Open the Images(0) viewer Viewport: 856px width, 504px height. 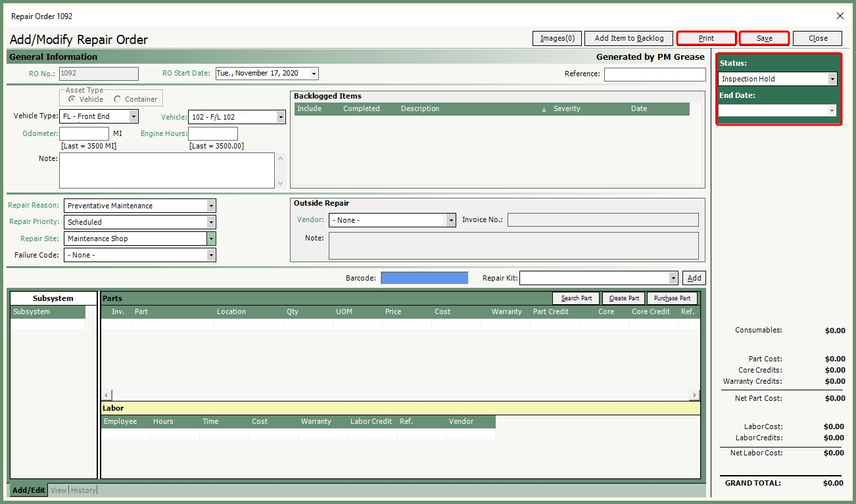pyautogui.click(x=557, y=38)
